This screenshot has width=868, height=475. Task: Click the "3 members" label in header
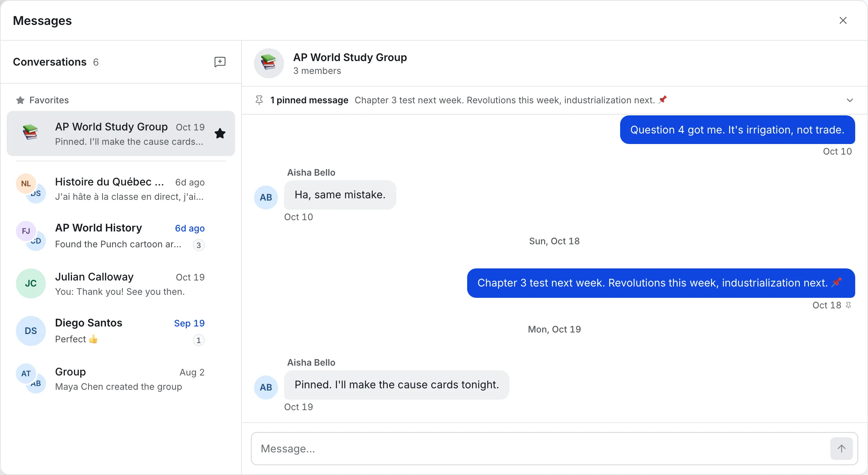coord(317,71)
